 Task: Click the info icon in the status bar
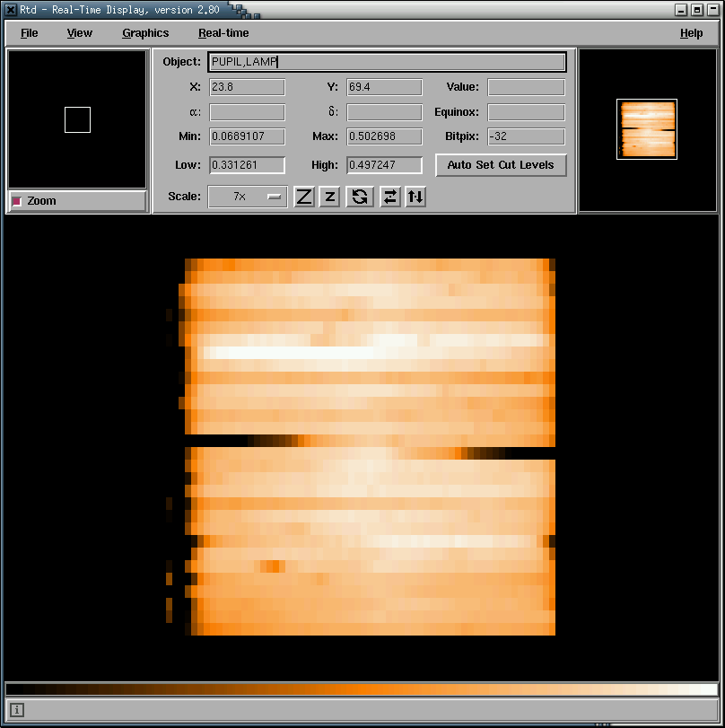coord(17,710)
